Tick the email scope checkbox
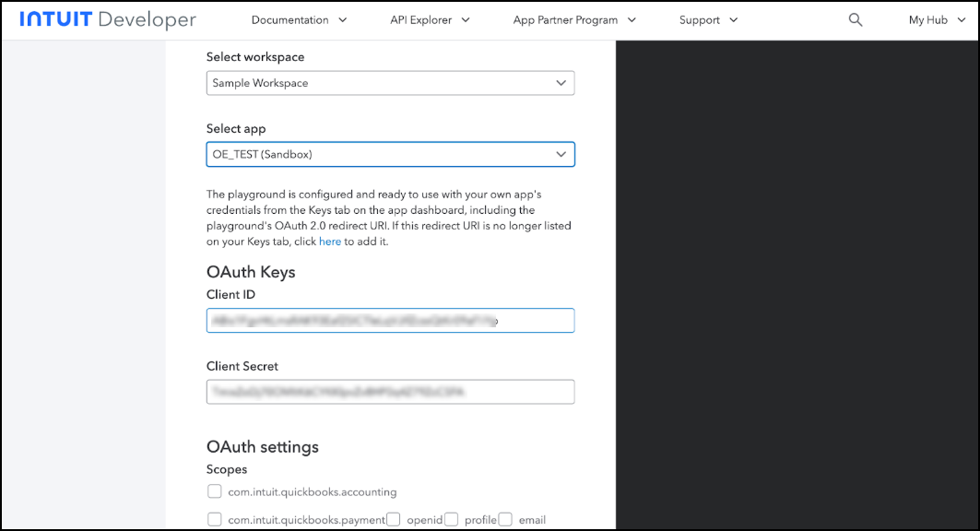Screen dimensions: 980x531 point(505,519)
